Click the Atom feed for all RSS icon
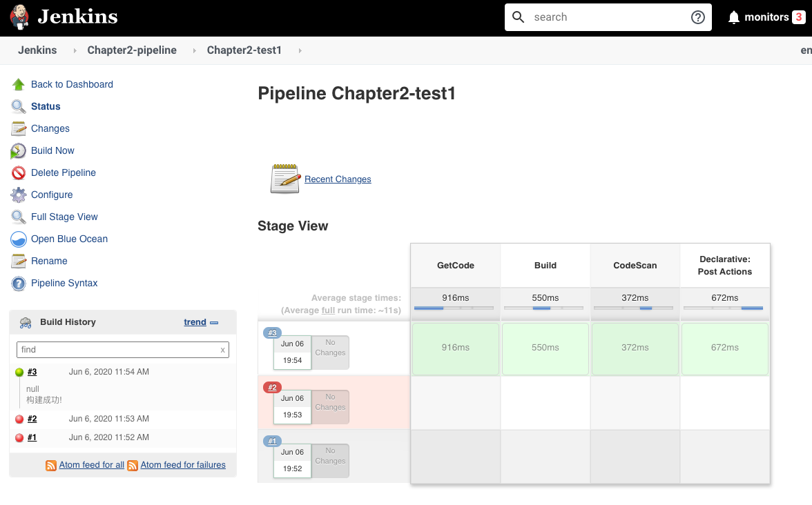The image size is (812, 505). (x=51, y=466)
